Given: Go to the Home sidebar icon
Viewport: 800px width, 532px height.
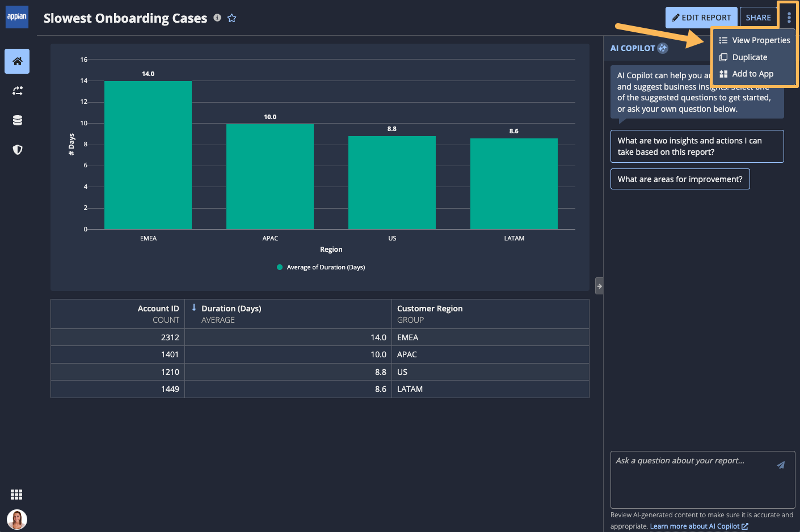Looking at the screenshot, I should point(17,61).
